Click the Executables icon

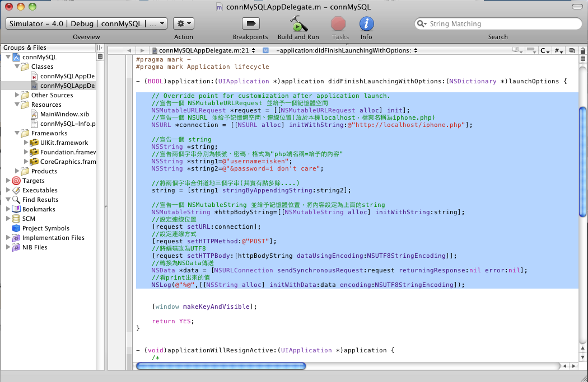[x=16, y=190]
